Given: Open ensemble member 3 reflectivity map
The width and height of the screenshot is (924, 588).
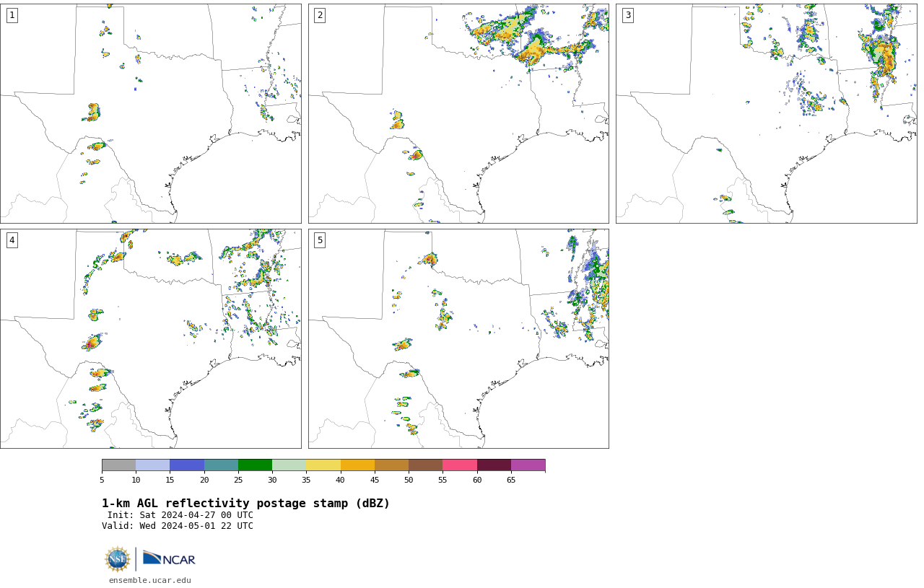Looking at the screenshot, I should point(766,113).
